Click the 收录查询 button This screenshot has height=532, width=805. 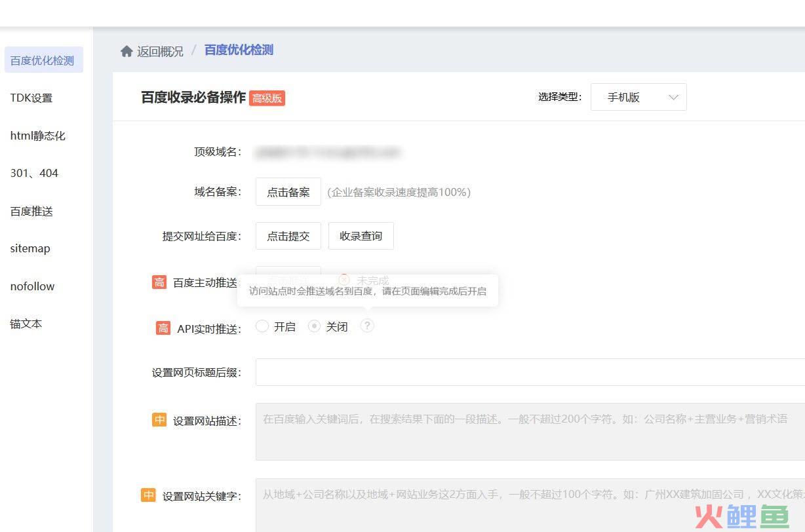(x=361, y=236)
